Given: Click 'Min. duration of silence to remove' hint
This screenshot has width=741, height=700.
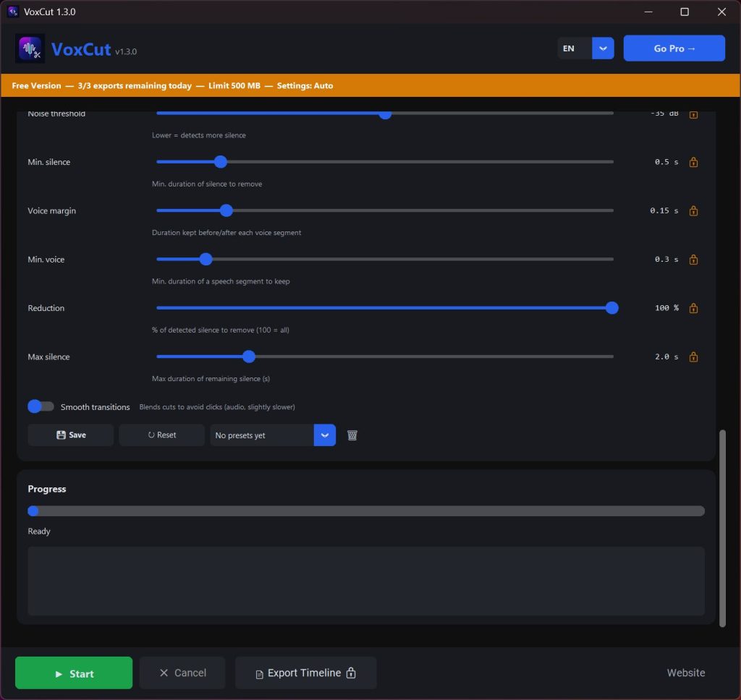Looking at the screenshot, I should pos(206,184).
